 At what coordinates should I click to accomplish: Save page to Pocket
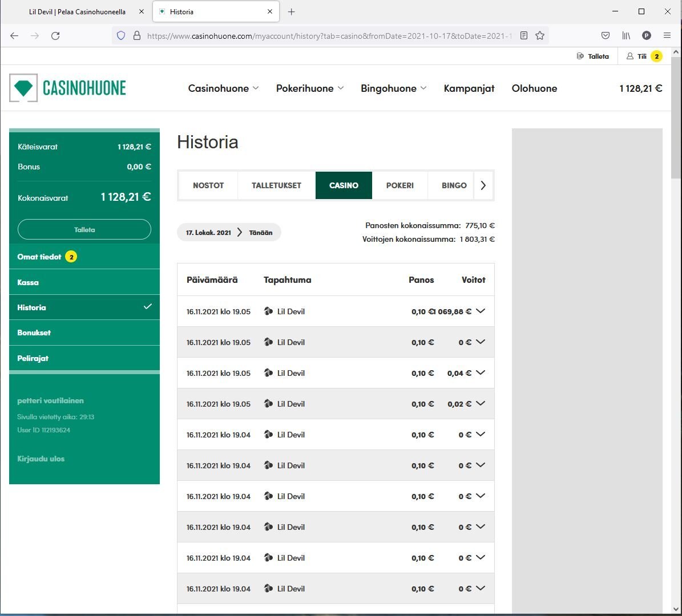pyautogui.click(x=606, y=35)
